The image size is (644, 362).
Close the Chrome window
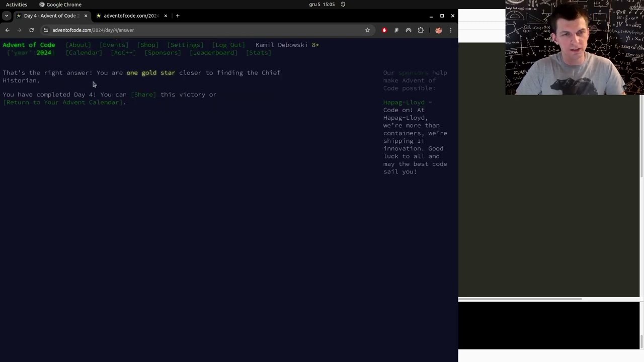pos(453,16)
